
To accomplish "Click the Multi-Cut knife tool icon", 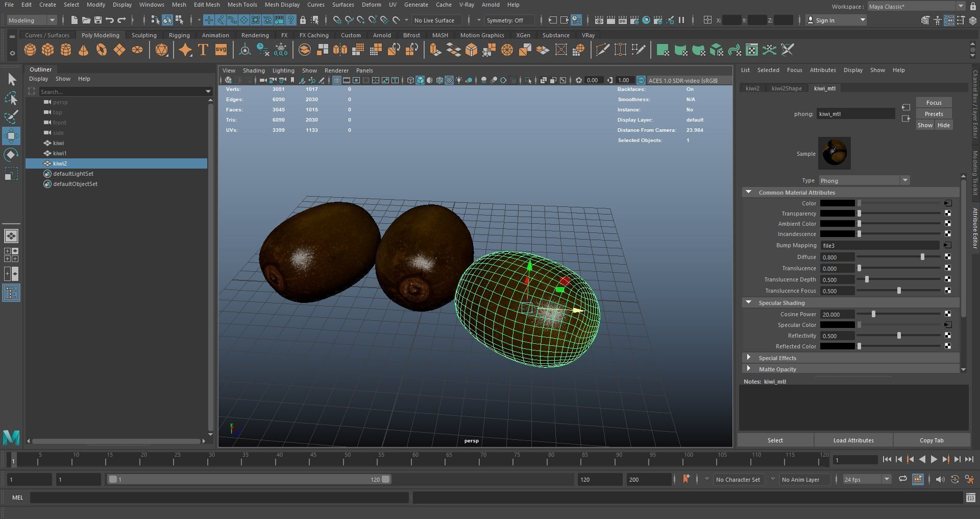I will [x=602, y=50].
